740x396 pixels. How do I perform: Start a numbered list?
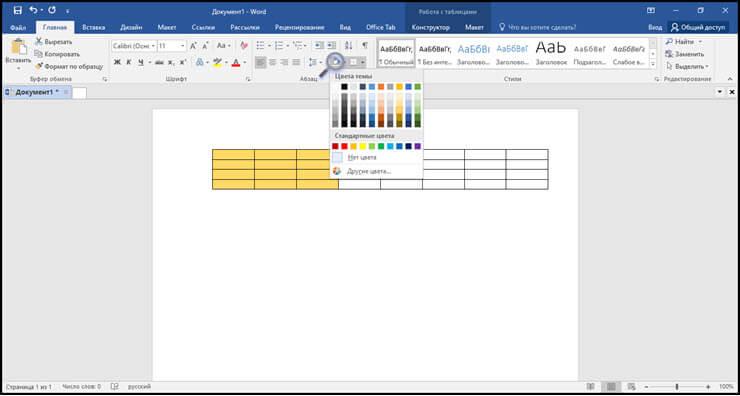(x=279, y=46)
